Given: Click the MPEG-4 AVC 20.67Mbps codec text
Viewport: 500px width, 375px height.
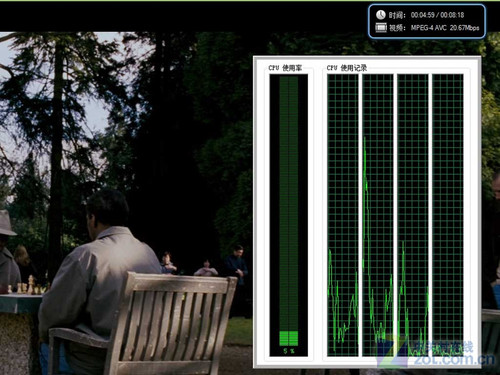Looking at the screenshot, I should click(445, 28).
